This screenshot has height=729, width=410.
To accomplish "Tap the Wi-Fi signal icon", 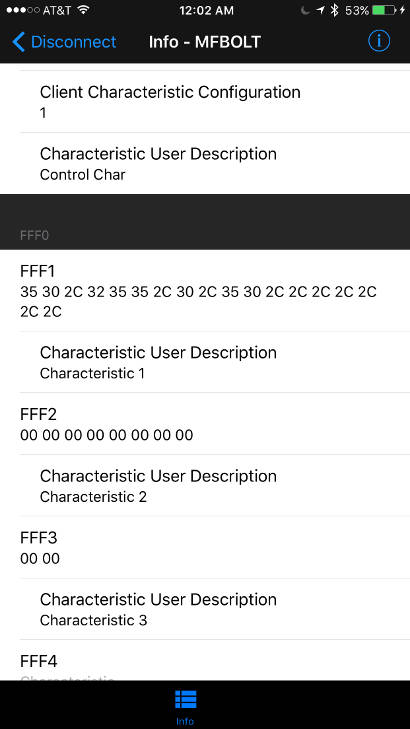I will click(84, 10).
